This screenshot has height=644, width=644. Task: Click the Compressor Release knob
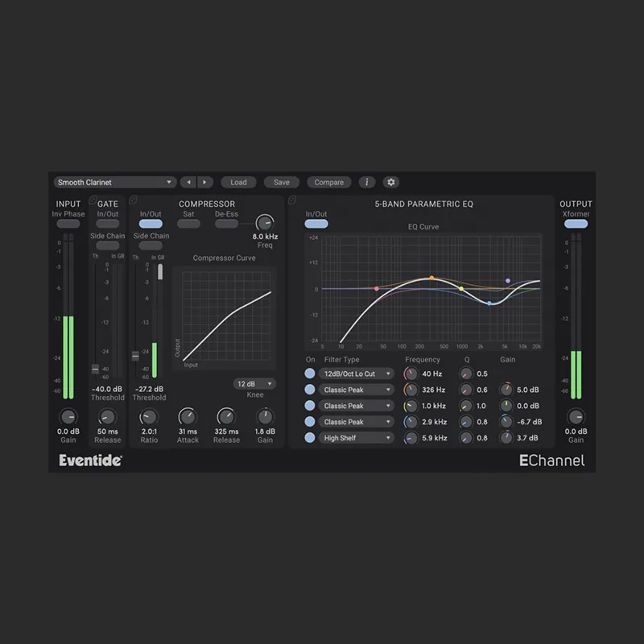[226, 417]
